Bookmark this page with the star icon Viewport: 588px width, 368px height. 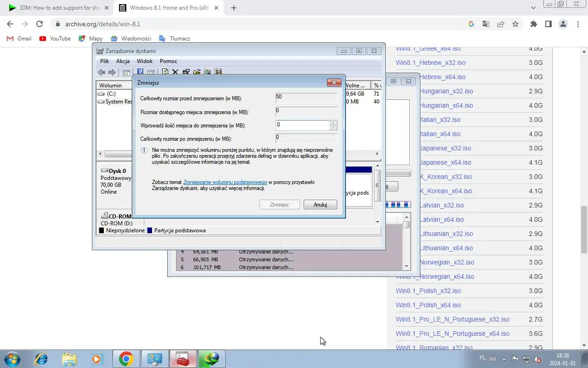(x=515, y=24)
